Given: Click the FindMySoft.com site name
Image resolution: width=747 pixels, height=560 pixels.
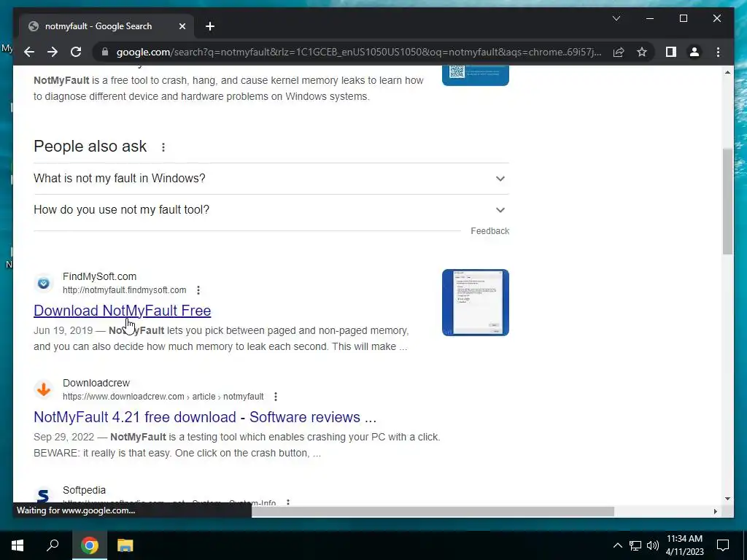Looking at the screenshot, I should (99, 276).
